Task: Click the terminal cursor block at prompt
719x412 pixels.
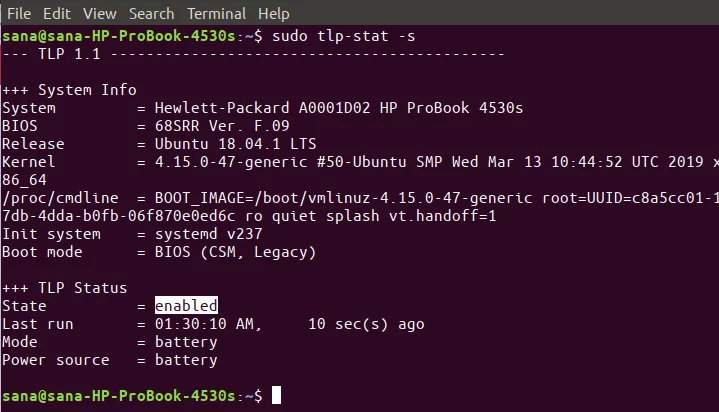Action: pos(276,395)
